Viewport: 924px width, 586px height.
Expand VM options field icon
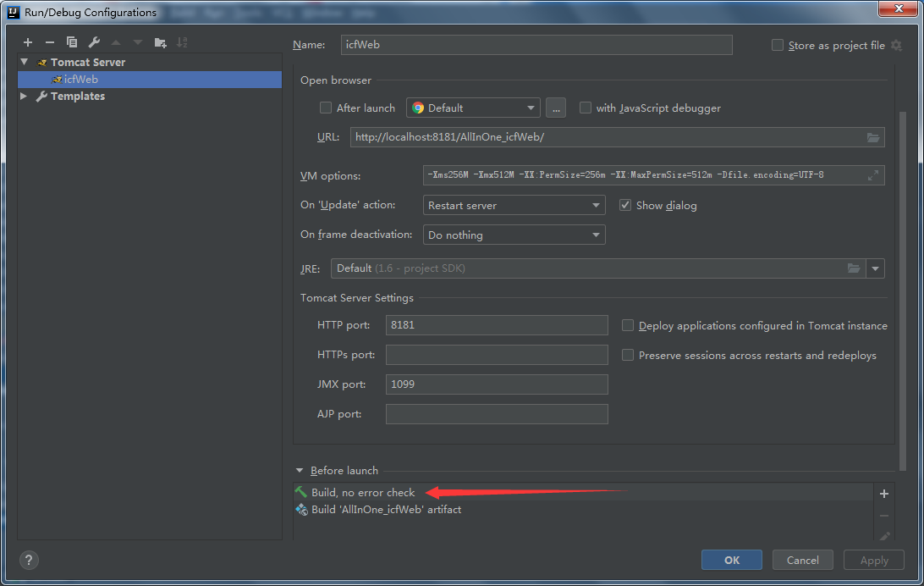(873, 175)
